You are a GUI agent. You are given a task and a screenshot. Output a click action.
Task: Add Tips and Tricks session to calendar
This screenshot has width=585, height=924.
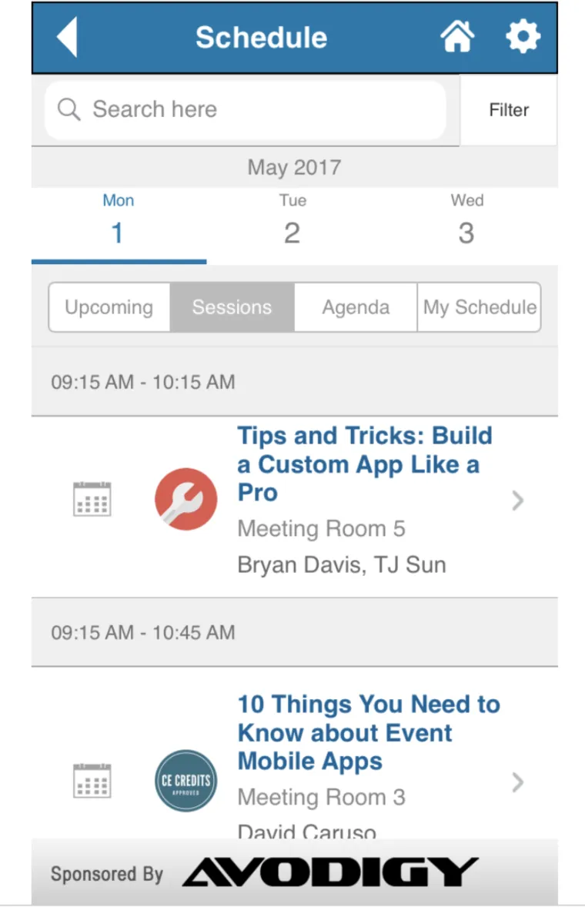(x=92, y=500)
